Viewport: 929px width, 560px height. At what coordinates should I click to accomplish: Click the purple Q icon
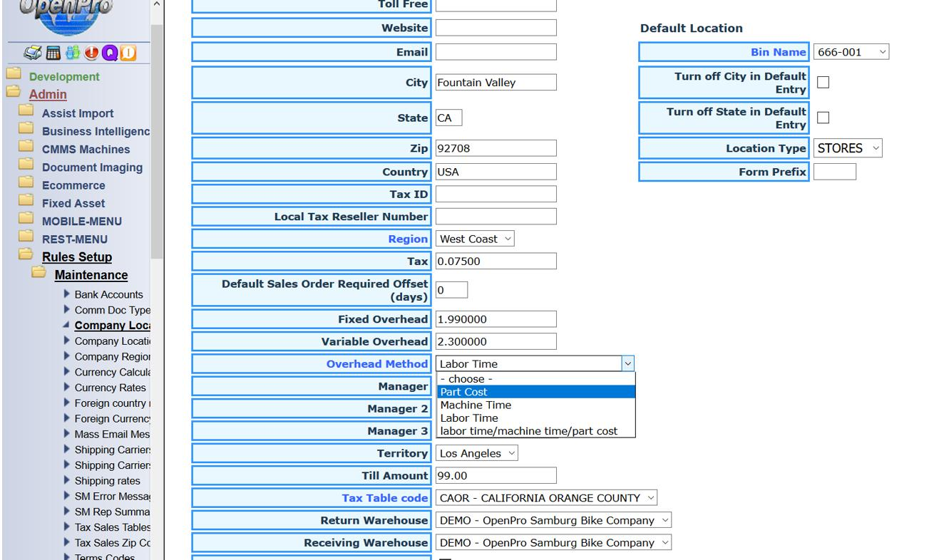pyautogui.click(x=109, y=53)
